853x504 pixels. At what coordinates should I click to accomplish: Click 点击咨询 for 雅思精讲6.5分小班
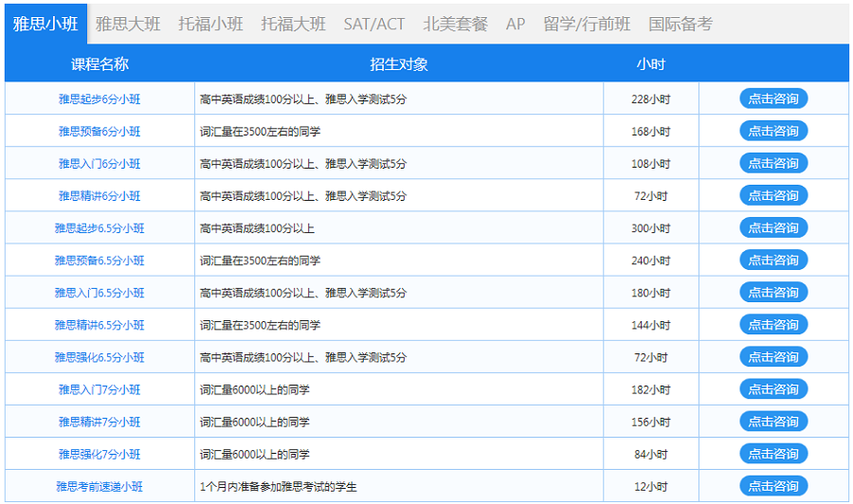[x=773, y=325]
